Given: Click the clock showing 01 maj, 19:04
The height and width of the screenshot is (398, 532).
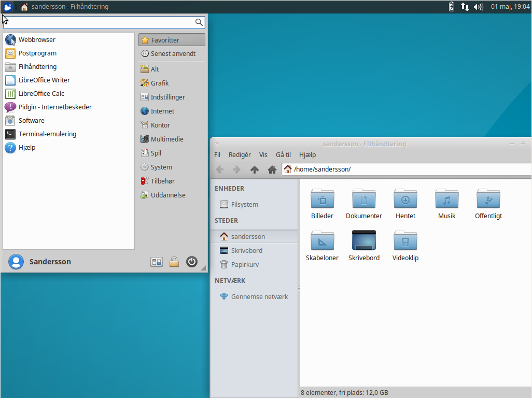Looking at the screenshot, I should (x=510, y=6).
